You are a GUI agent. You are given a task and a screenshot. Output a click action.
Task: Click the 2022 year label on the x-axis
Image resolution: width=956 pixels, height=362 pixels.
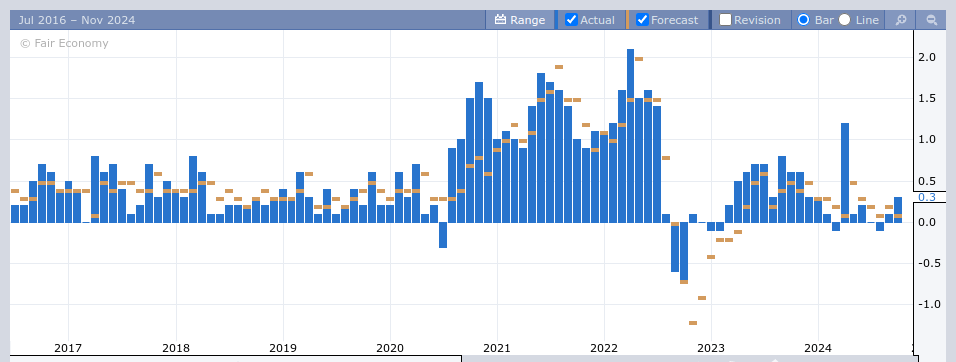pyautogui.click(x=604, y=348)
